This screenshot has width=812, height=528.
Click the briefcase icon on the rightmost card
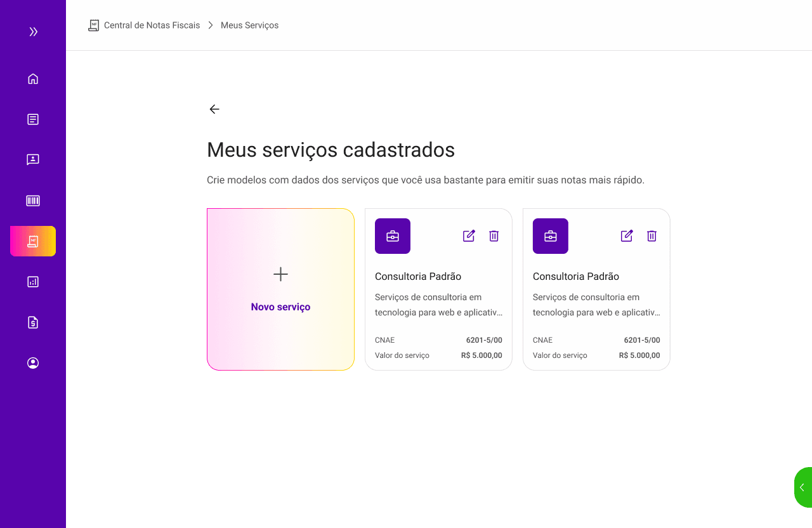click(x=551, y=236)
